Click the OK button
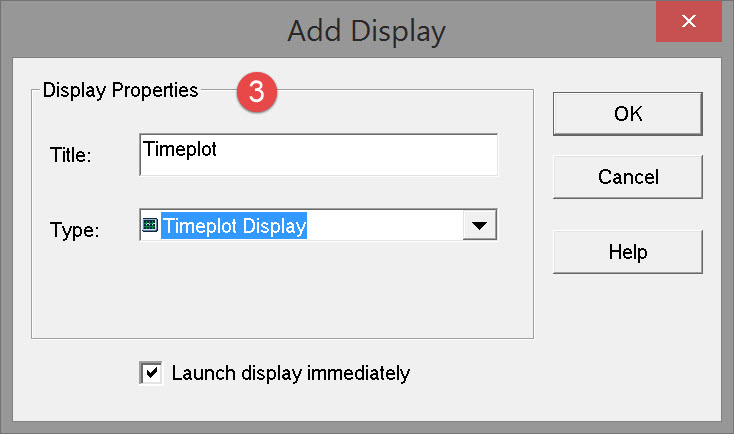The height and width of the screenshot is (434, 734). pyautogui.click(x=628, y=114)
